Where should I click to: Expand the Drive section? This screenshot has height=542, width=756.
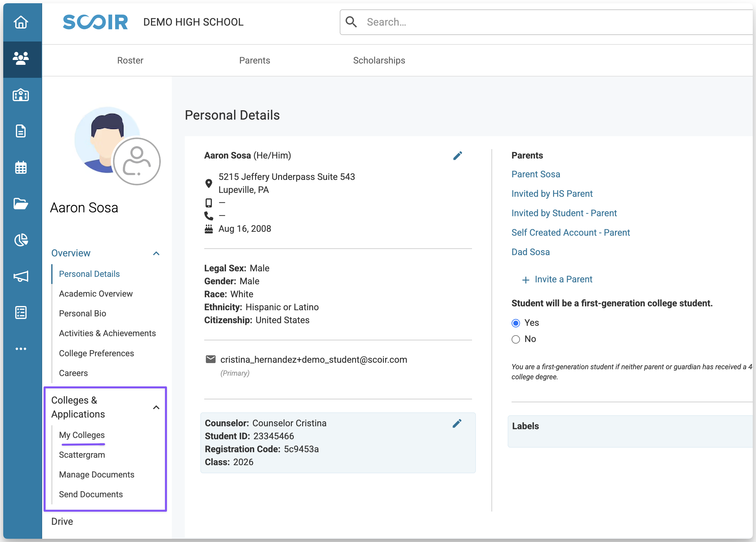[62, 521]
